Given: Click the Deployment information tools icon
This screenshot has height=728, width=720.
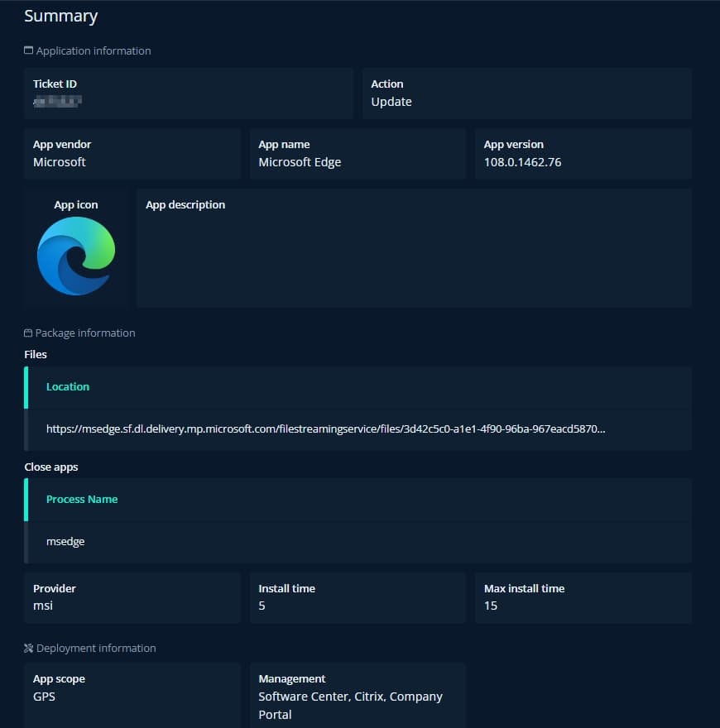Looking at the screenshot, I should point(28,648).
